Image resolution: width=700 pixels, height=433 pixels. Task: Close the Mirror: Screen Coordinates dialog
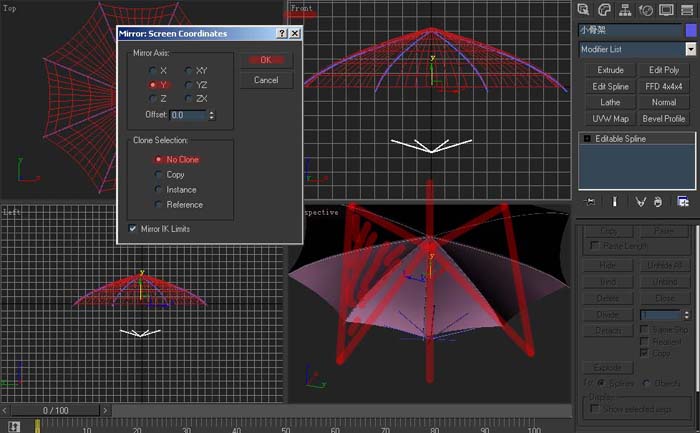click(x=295, y=33)
